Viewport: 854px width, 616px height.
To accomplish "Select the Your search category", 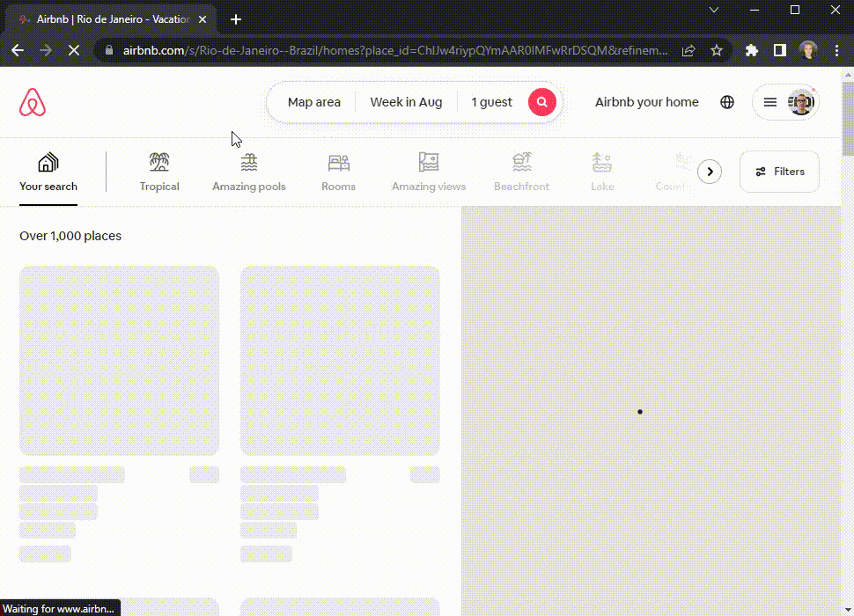I will (48, 172).
